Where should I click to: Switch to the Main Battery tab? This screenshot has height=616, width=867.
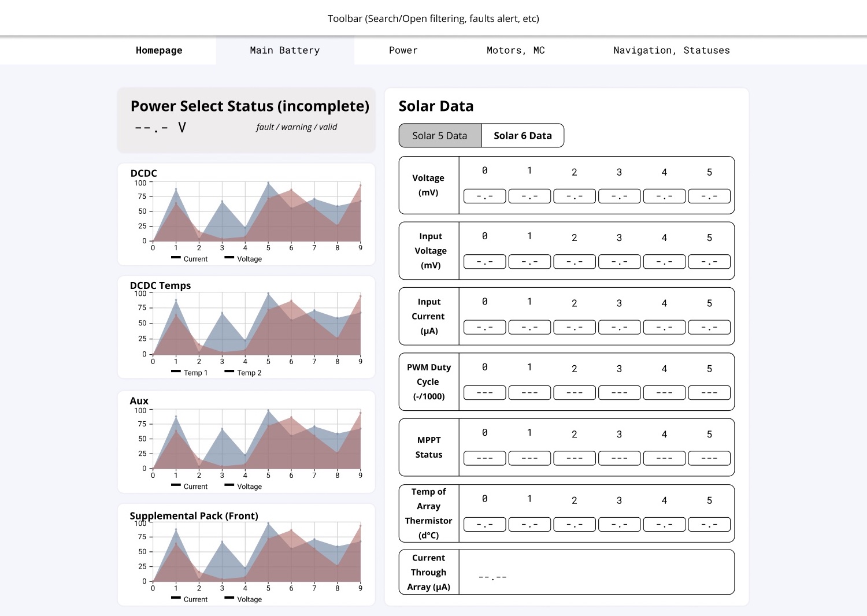pos(284,50)
